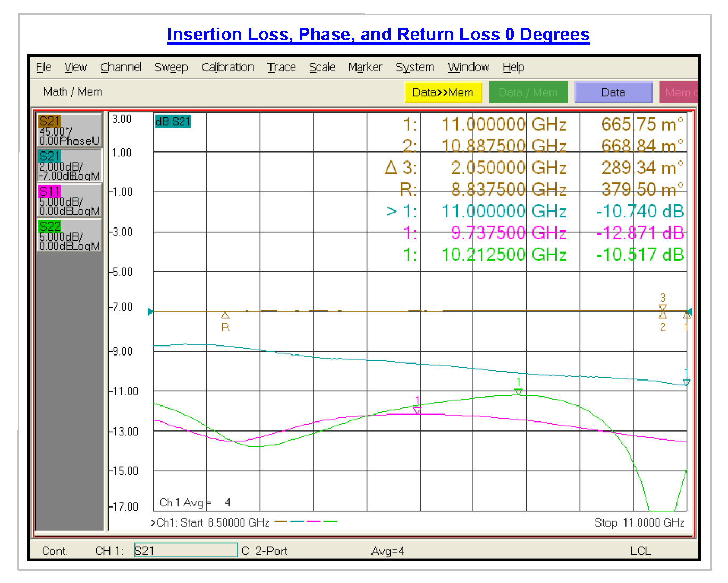Open the File menu

click(x=43, y=67)
